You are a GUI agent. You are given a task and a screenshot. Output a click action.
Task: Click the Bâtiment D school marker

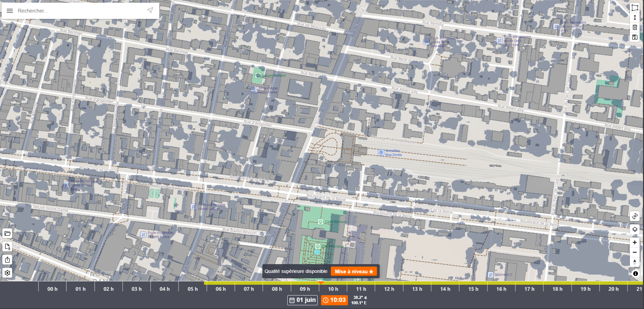click(x=491, y=275)
